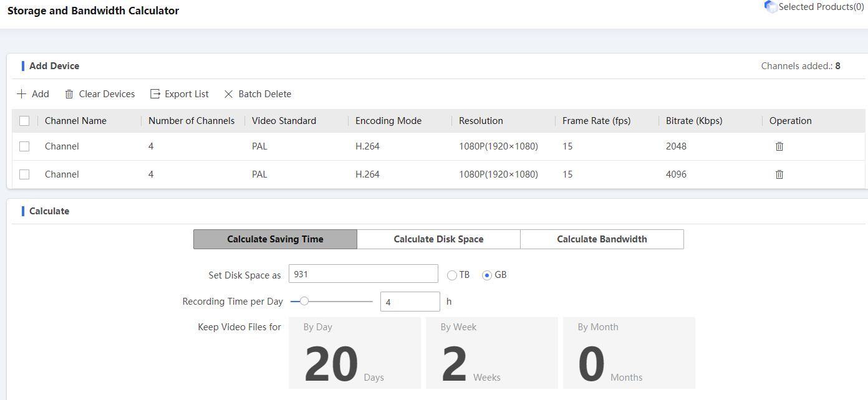The width and height of the screenshot is (868, 400).
Task: Switch to Calculate Disk Space tab
Action: click(x=438, y=239)
